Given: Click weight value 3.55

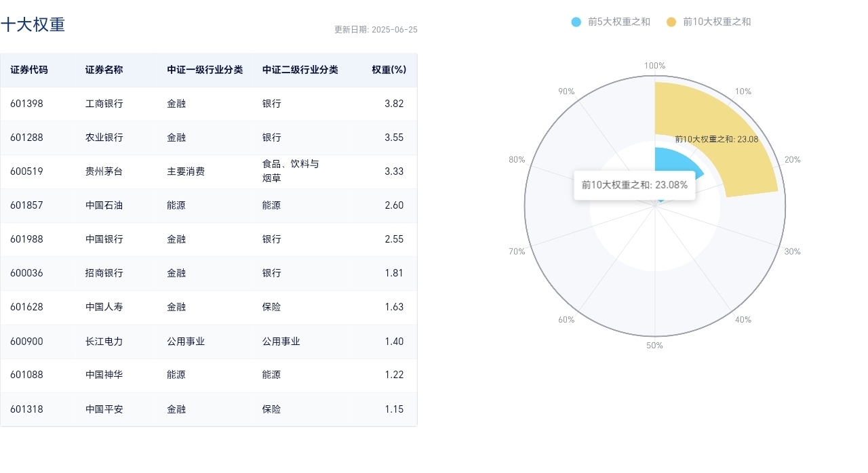Looking at the screenshot, I should click(394, 138).
